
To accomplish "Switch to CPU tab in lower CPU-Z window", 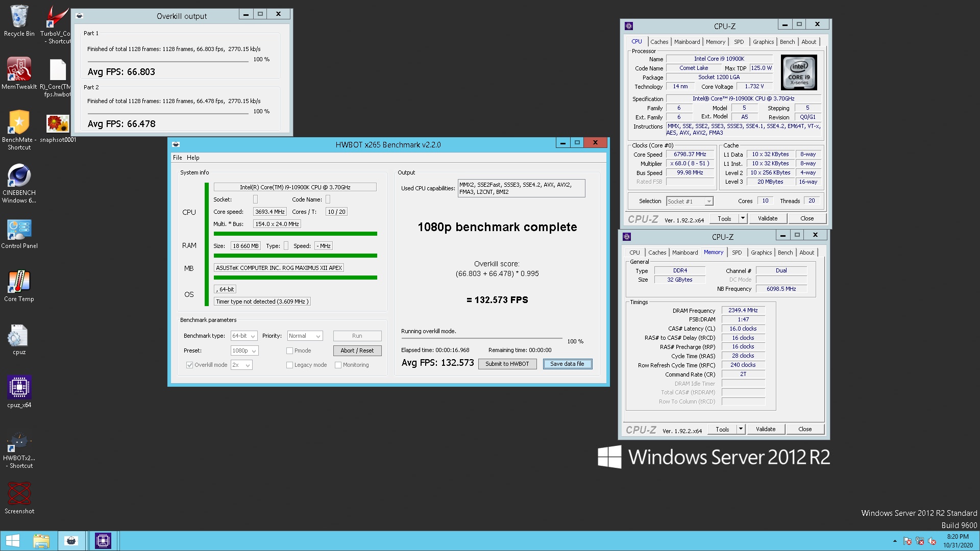I will (634, 253).
